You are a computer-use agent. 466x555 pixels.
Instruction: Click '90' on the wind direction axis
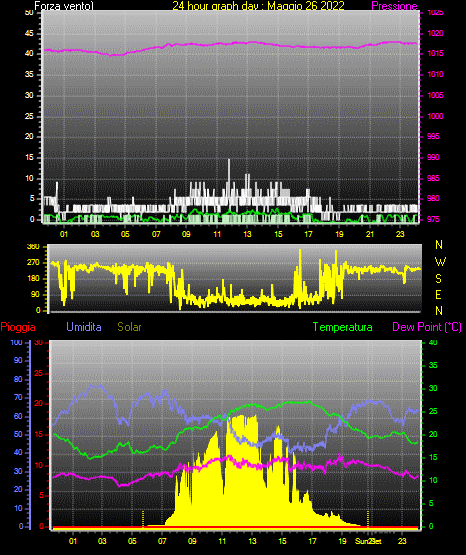(x=35, y=294)
